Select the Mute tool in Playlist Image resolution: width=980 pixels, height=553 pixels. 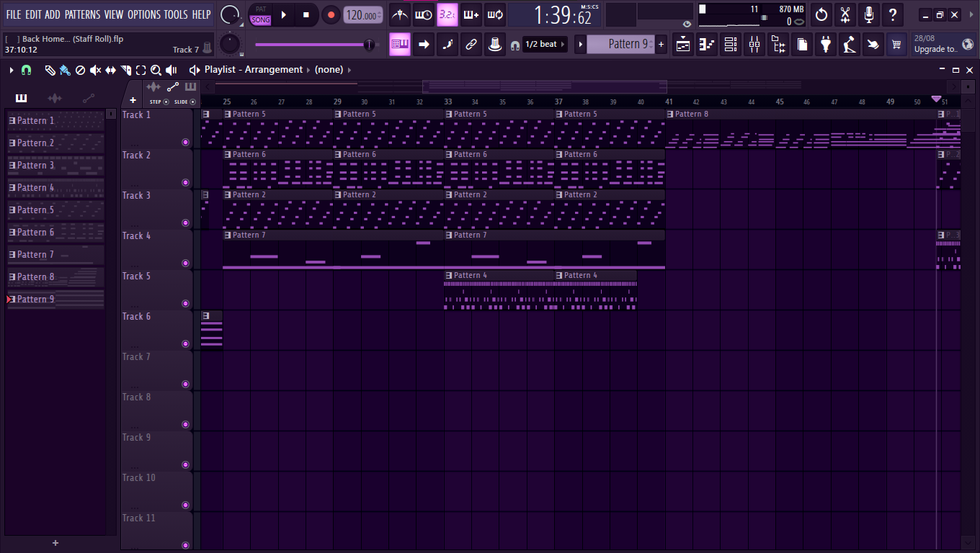[95, 70]
